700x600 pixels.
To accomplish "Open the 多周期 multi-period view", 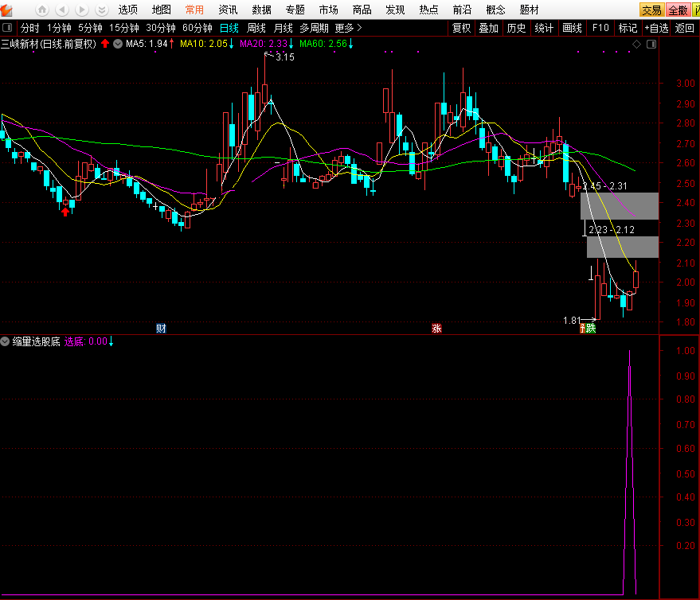I will [x=314, y=28].
